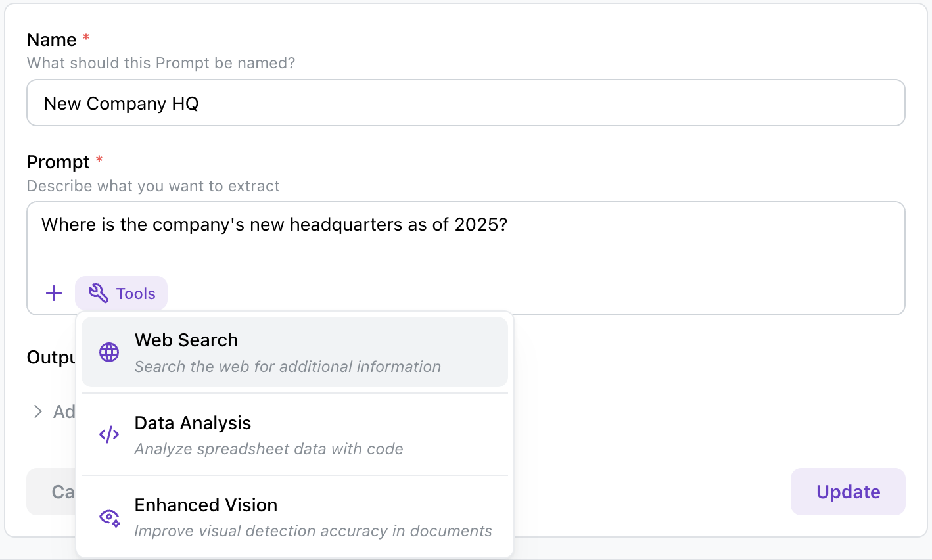932x560 pixels.
Task: Click the 'Name' field label
Action: (52, 40)
